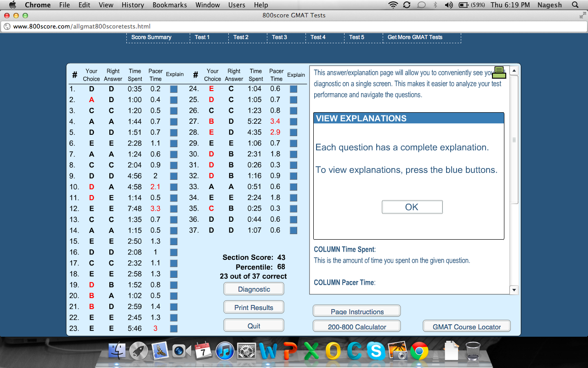Open the explanation for question 2
The image size is (588, 368).
174,100
